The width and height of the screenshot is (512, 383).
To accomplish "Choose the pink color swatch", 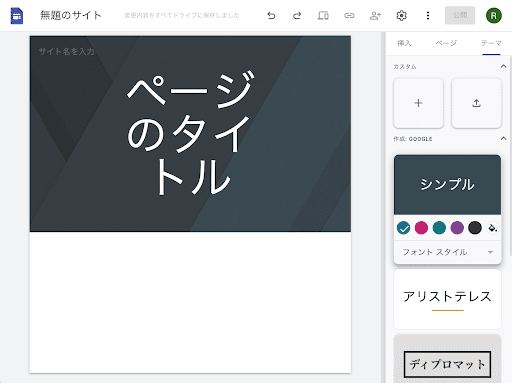I will click(421, 228).
